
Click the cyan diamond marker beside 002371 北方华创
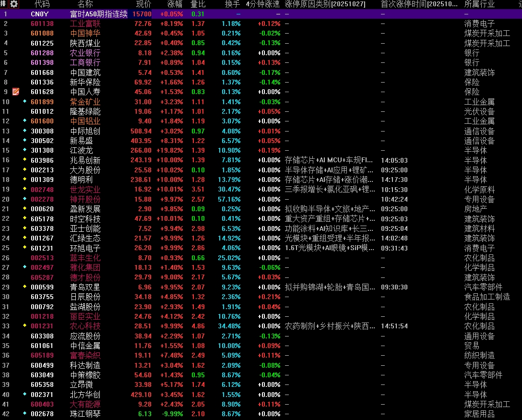click(x=24, y=394)
